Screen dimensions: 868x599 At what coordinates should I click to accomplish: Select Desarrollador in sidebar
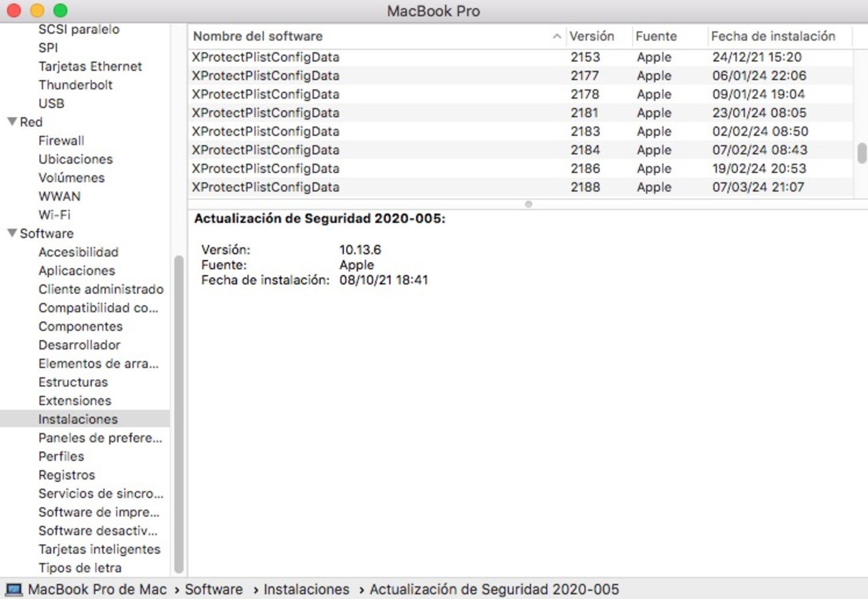80,345
